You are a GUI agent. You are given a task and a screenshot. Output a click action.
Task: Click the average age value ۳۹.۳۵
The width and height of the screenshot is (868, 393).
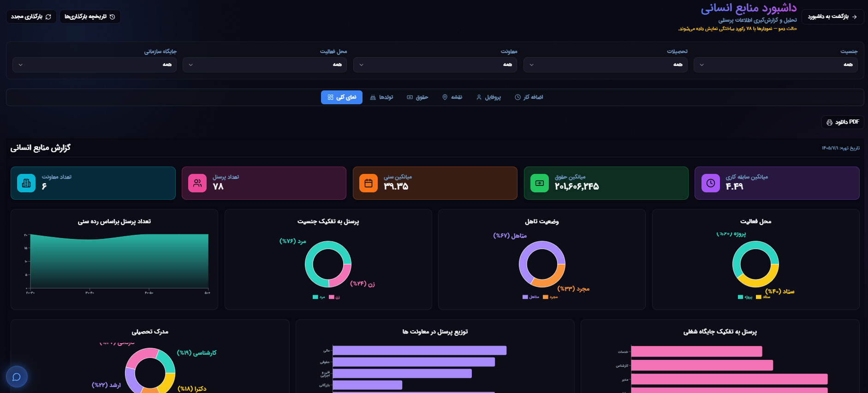pyautogui.click(x=396, y=186)
